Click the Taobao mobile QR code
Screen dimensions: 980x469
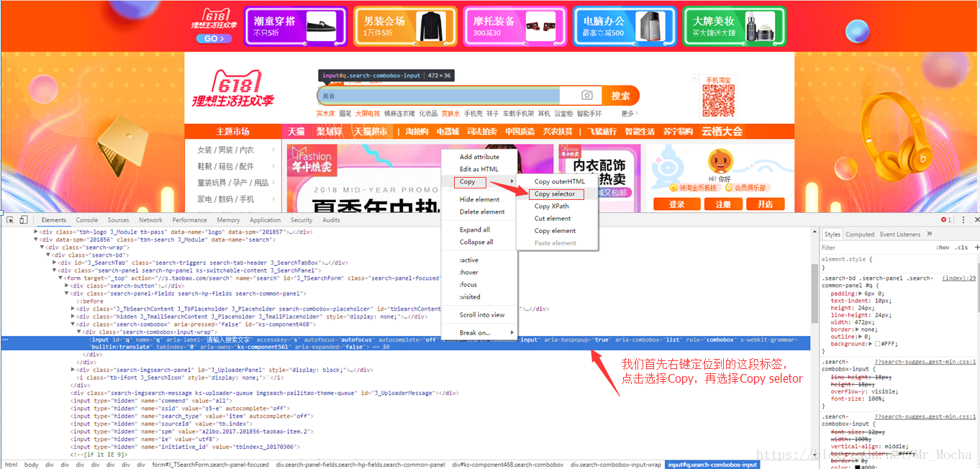point(719,101)
